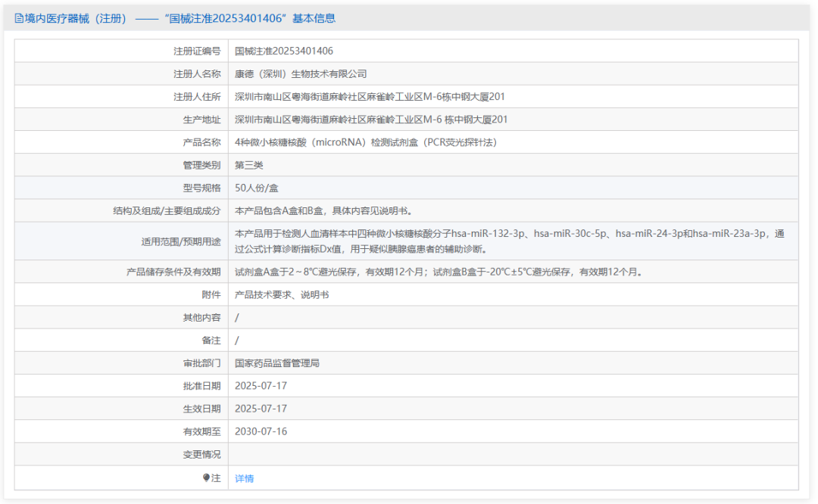Click the 生产地址 row label
The width and height of the screenshot is (818, 504).
click(201, 120)
